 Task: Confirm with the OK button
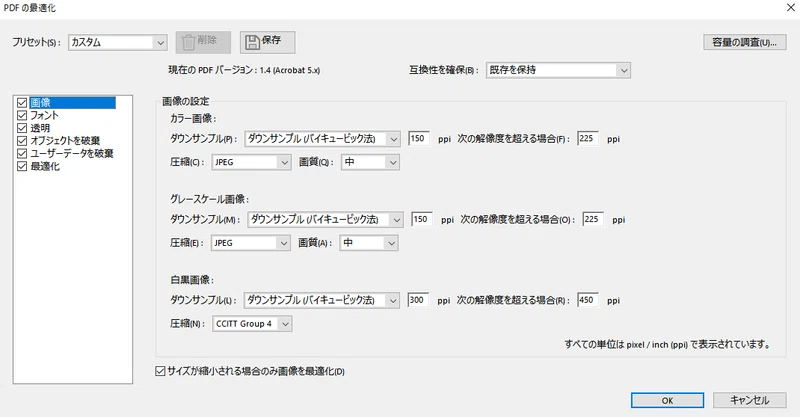[x=667, y=400]
